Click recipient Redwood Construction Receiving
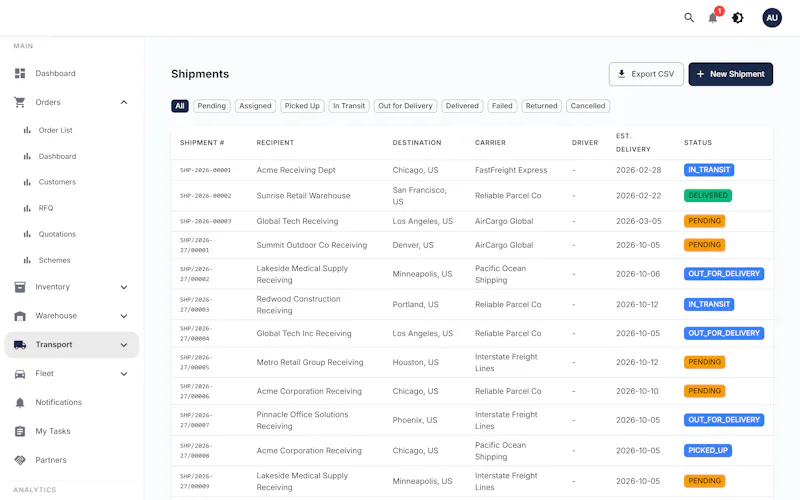This screenshot has width=800, height=500. pos(298,305)
